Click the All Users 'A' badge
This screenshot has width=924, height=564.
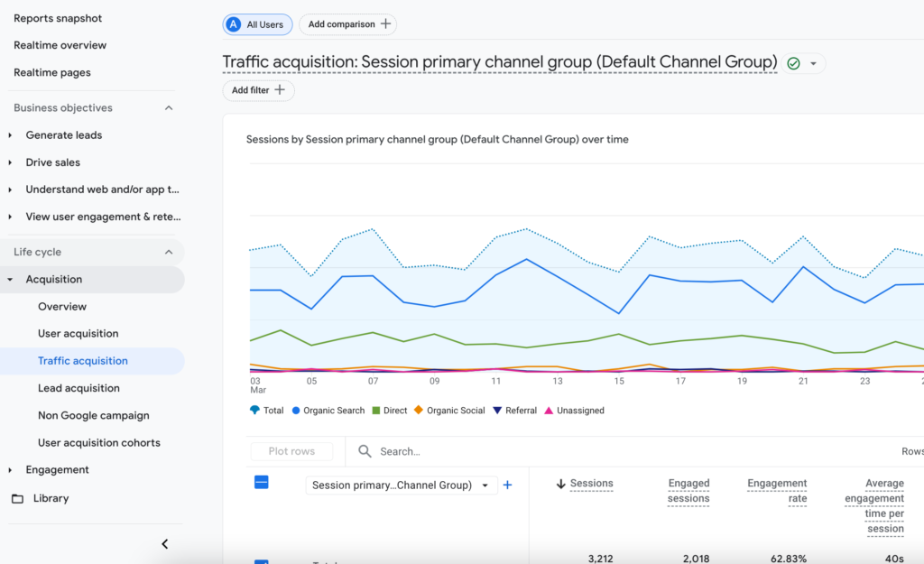(x=235, y=24)
